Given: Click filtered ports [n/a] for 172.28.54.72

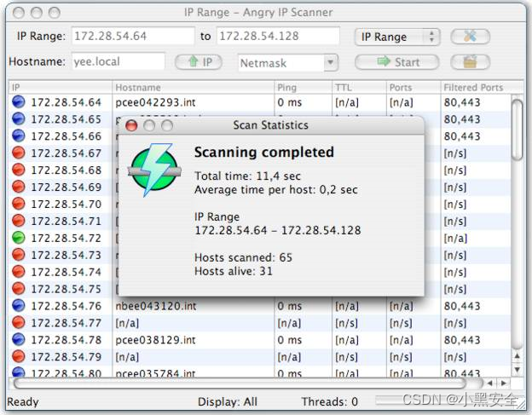Looking at the screenshot, I should coord(455,239).
